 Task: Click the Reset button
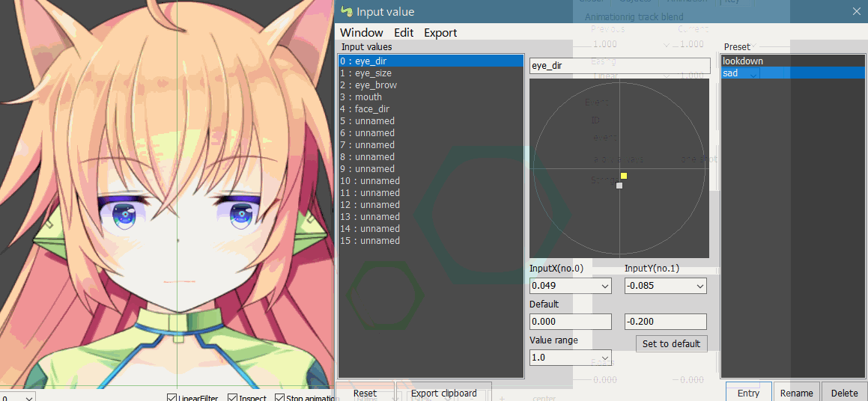tap(365, 392)
